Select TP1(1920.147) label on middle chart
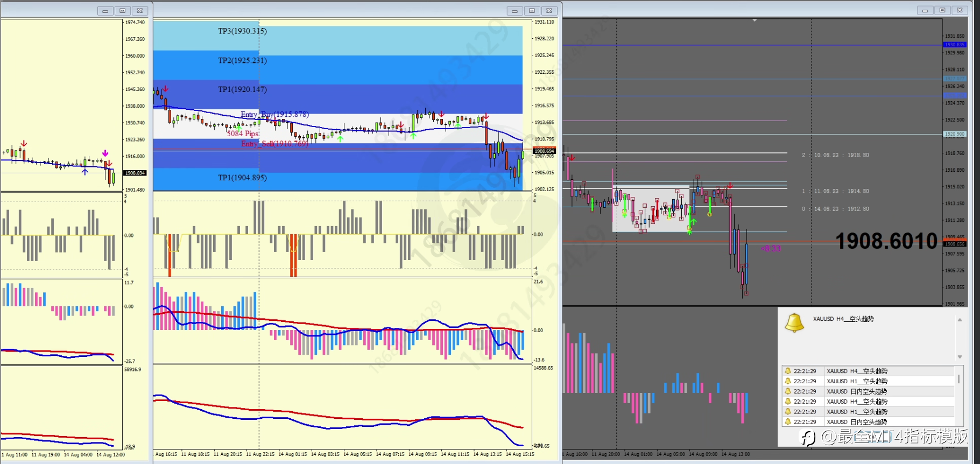The image size is (980, 464). [x=242, y=89]
